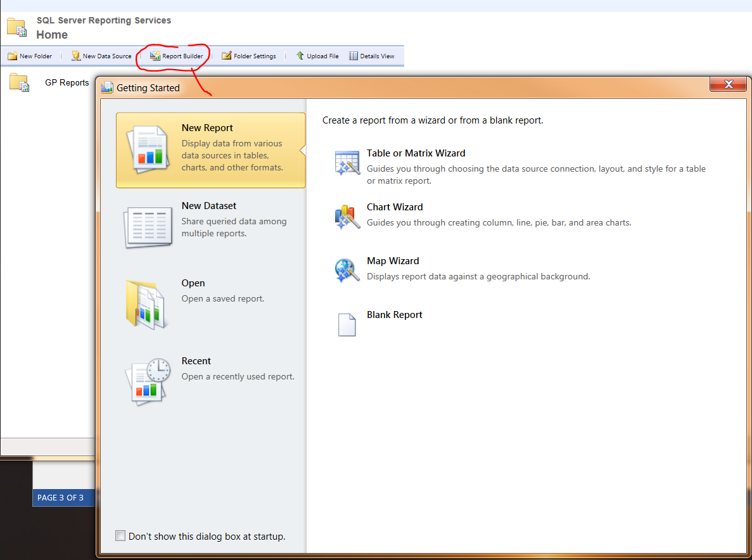Click the Blank Report page icon
This screenshot has height=560, width=752.
pos(347,324)
